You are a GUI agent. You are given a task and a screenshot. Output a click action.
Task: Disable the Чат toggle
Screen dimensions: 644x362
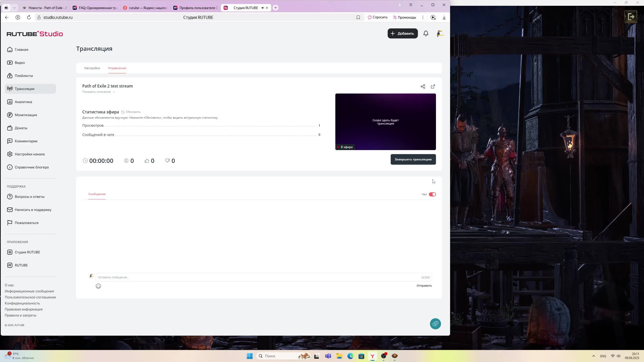pos(432,194)
